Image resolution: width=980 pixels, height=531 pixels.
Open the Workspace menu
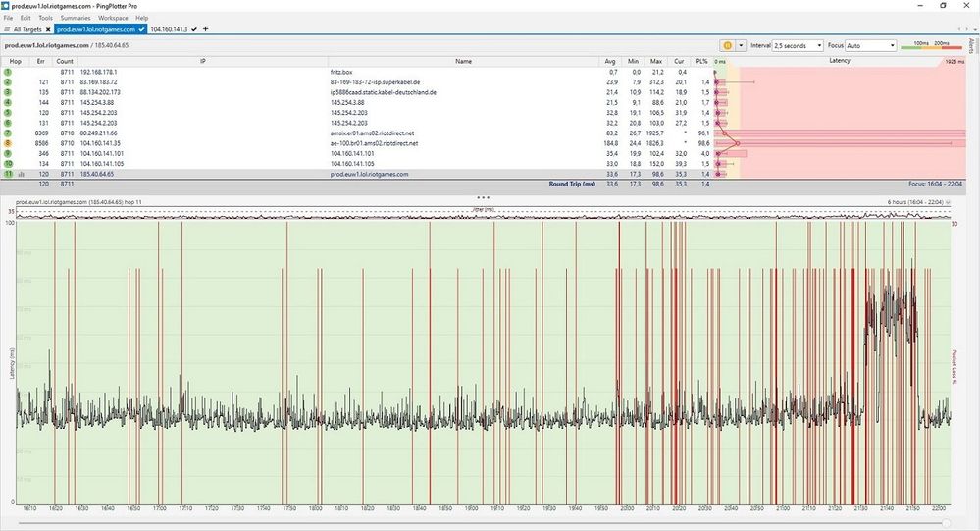112,18
